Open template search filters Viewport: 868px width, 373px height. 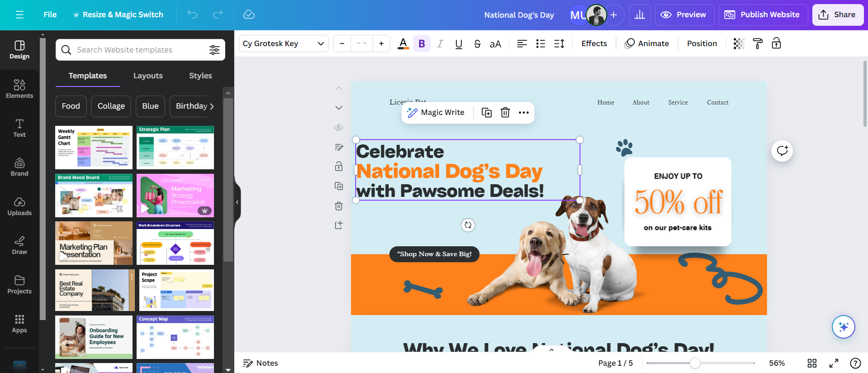pos(214,50)
